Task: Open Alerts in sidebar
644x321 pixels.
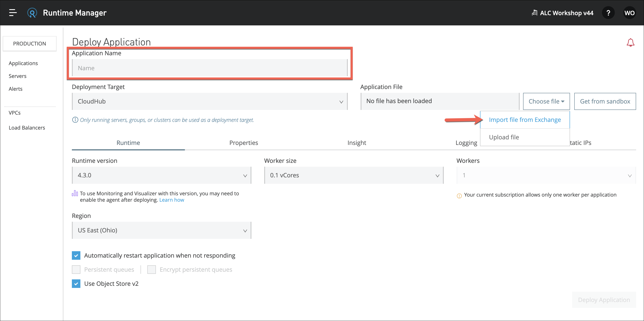Action: [16, 89]
